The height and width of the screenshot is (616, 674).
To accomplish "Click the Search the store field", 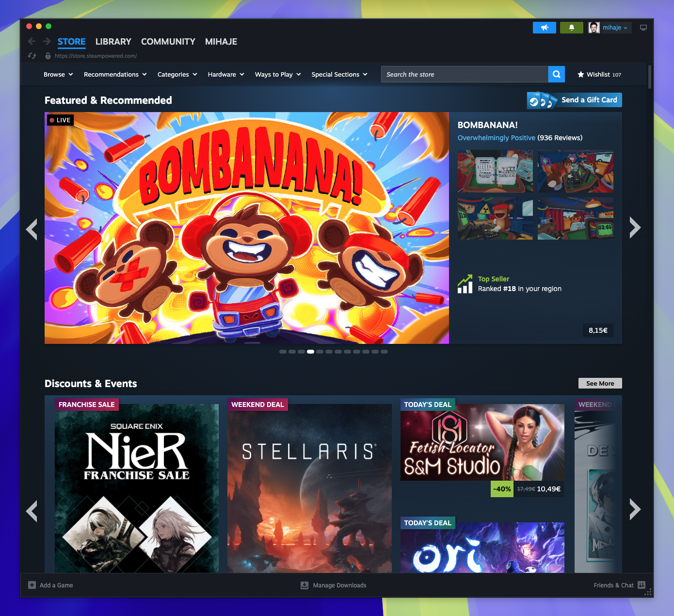I will pyautogui.click(x=465, y=74).
